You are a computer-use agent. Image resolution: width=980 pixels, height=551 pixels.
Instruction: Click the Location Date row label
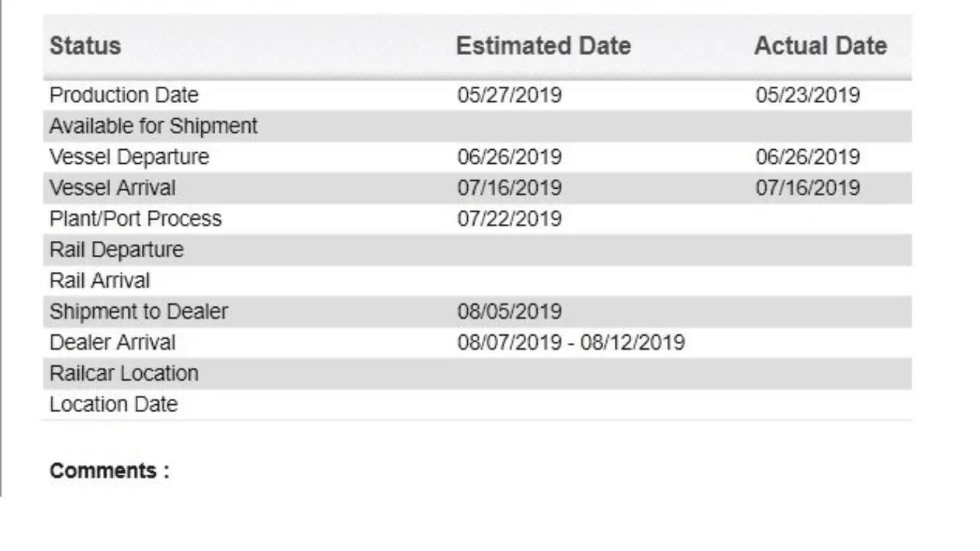113,404
